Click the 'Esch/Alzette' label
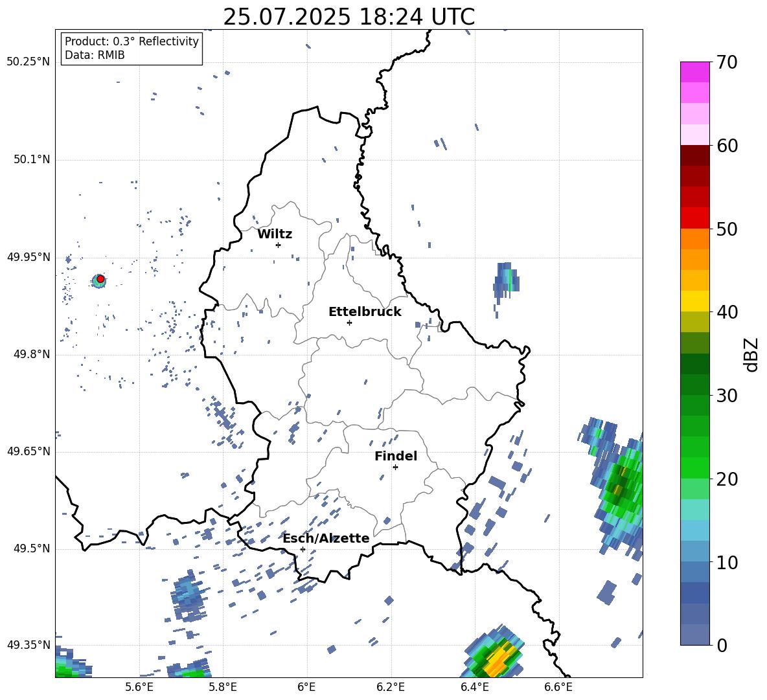The width and height of the screenshot is (767, 700). tap(326, 538)
